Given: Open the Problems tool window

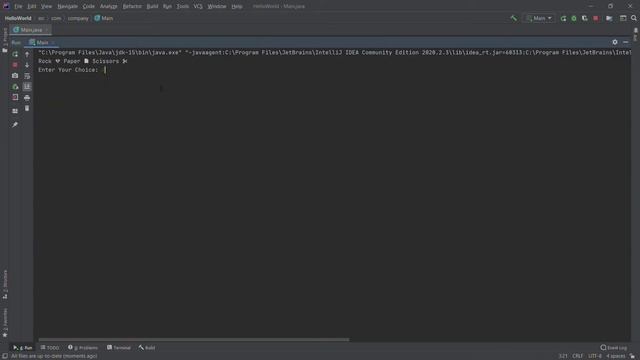Looking at the screenshot, I should (x=83, y=348).
